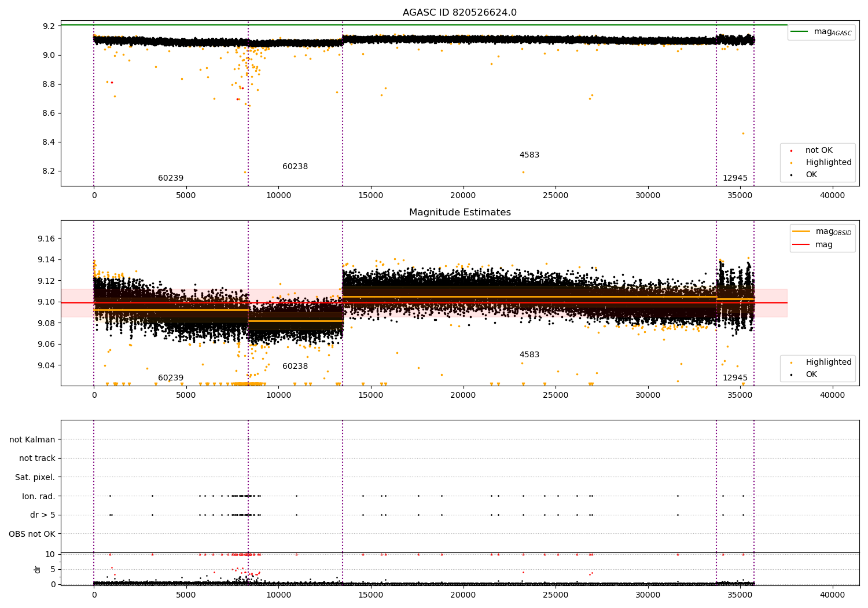
Task: Click the green mag AGASC legend line sample
Action: pyautogui.click(x=800, y=32)
